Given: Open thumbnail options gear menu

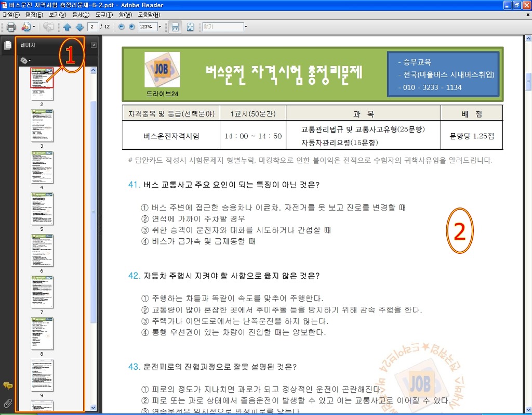Looking at the screenshot, I should pos(25,60).
